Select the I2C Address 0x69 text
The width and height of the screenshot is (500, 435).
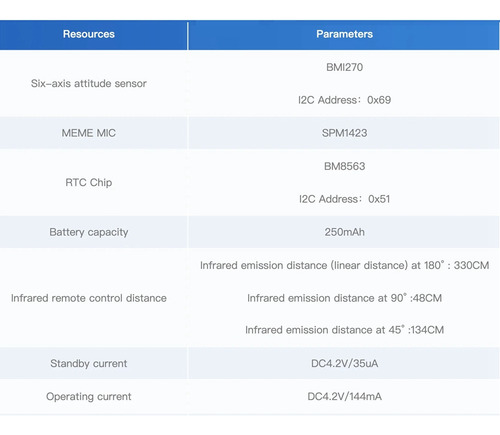tap(344, 100)
